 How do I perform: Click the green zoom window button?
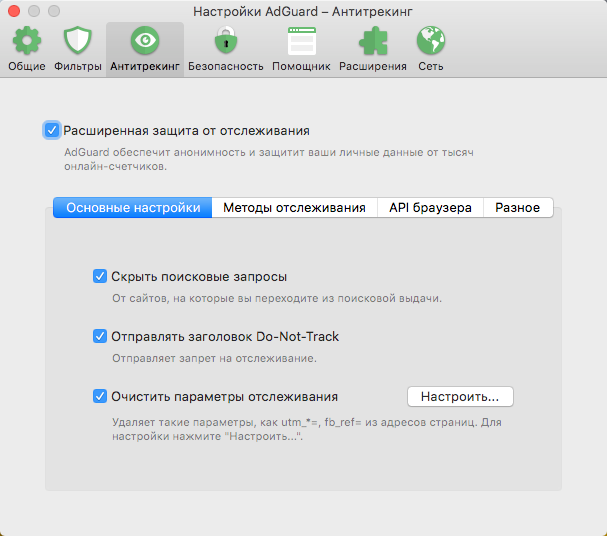coord(54,10)
